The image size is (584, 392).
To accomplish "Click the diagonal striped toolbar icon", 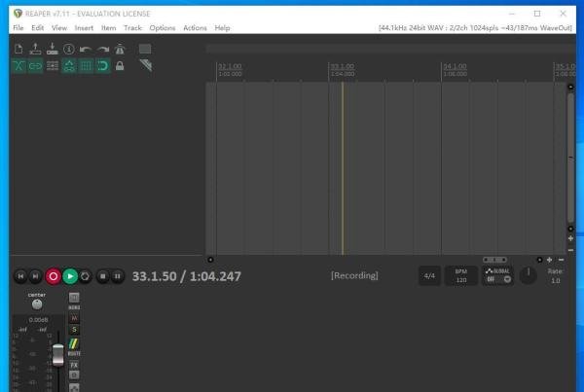I will [x=146, y=65].
